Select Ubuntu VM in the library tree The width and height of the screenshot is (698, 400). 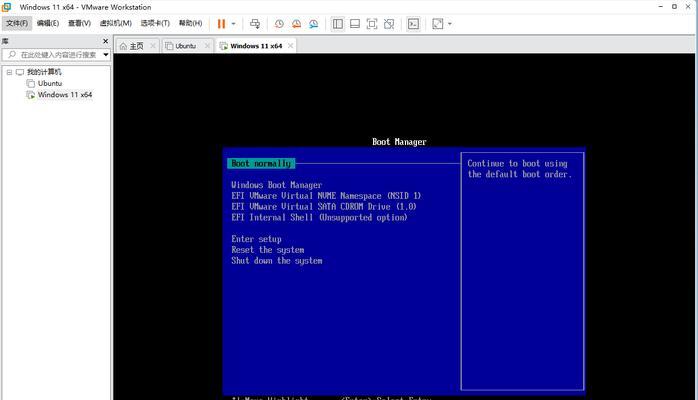50,83
